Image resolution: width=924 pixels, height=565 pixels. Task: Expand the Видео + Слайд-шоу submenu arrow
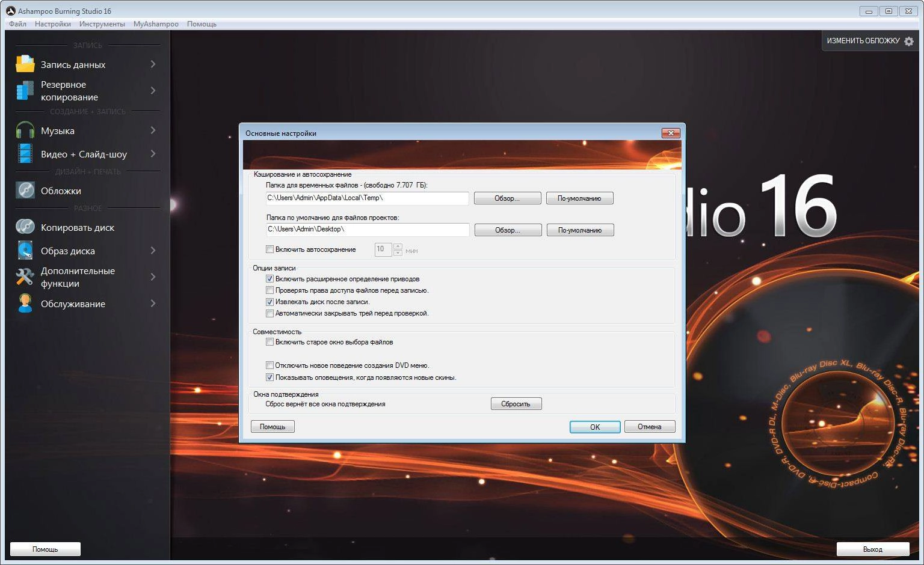point(153,154)
